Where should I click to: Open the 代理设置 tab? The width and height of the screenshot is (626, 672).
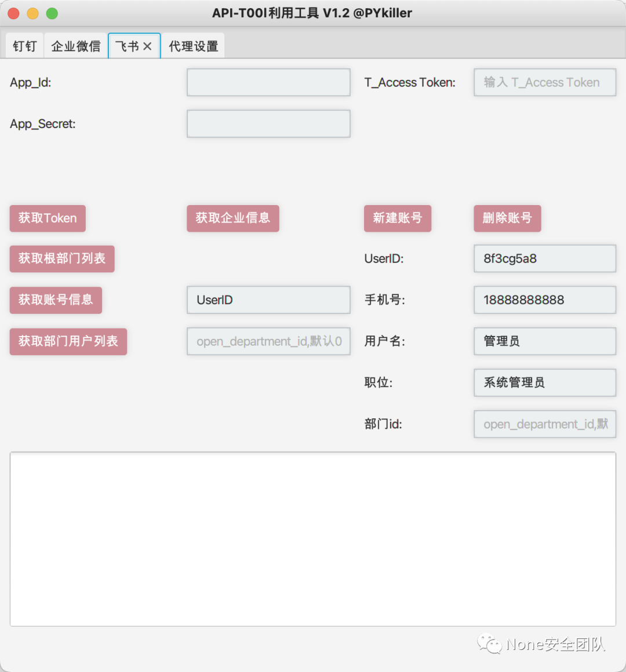point(194,46)
